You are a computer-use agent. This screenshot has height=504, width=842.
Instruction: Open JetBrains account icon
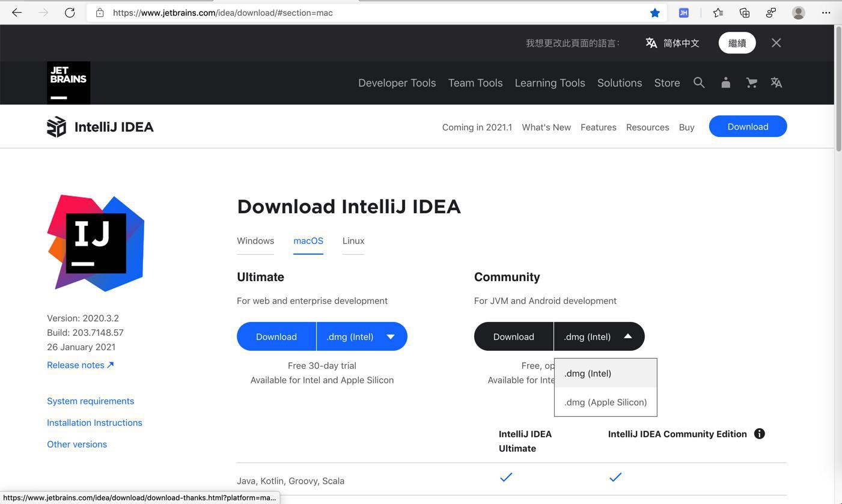(725, 83)
